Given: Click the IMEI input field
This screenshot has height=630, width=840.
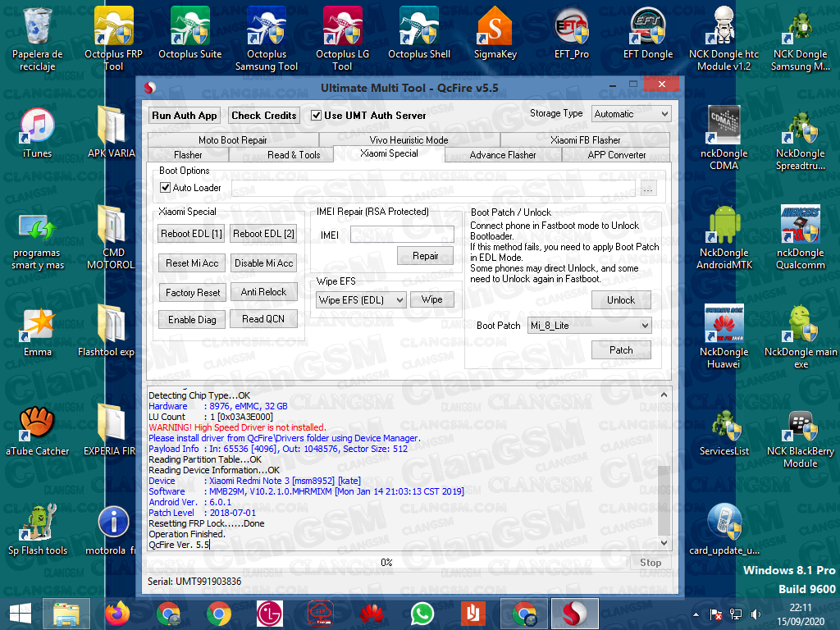Looking at the screenshot, I should pyautogui.click(x=402, y=235).
